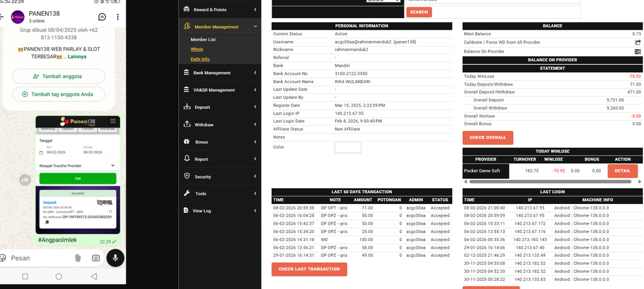Click the Security shield icon
644x289 pixels.
[187, 176]
